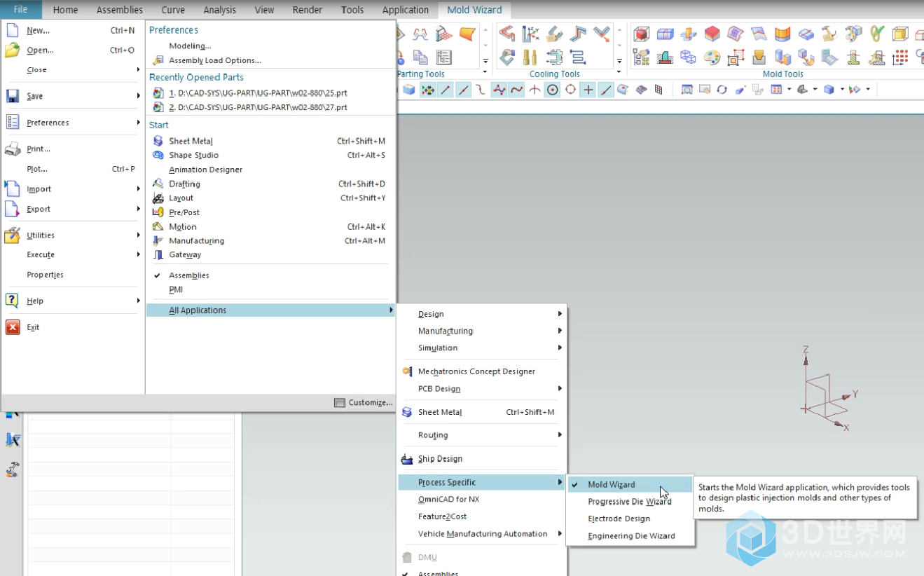Click the Ship Design ship icon
Image resolution: width=924 pixels, height=576 pixels.
[x=407, y=459]
